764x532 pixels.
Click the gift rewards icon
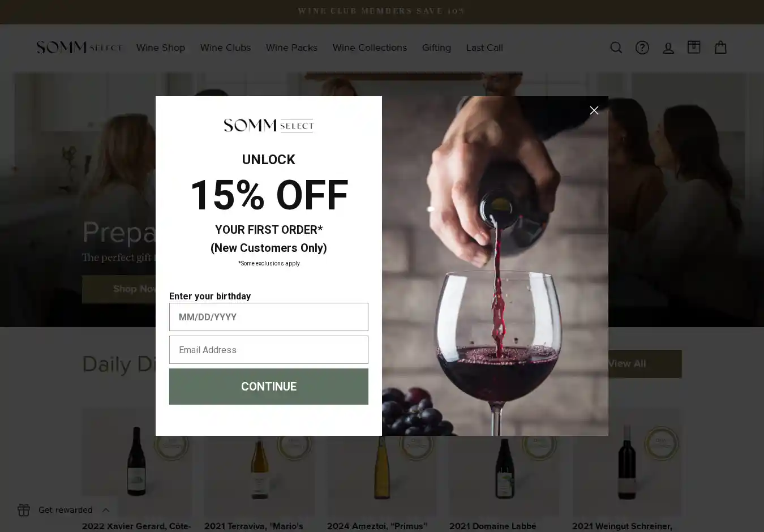24,510
